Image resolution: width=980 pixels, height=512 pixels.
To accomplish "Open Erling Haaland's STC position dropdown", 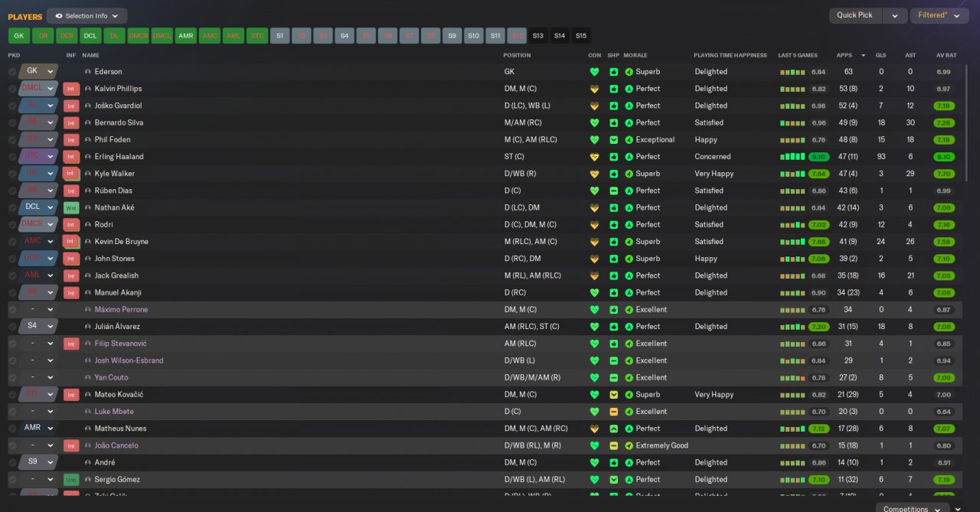I will [x=39, y=156].
